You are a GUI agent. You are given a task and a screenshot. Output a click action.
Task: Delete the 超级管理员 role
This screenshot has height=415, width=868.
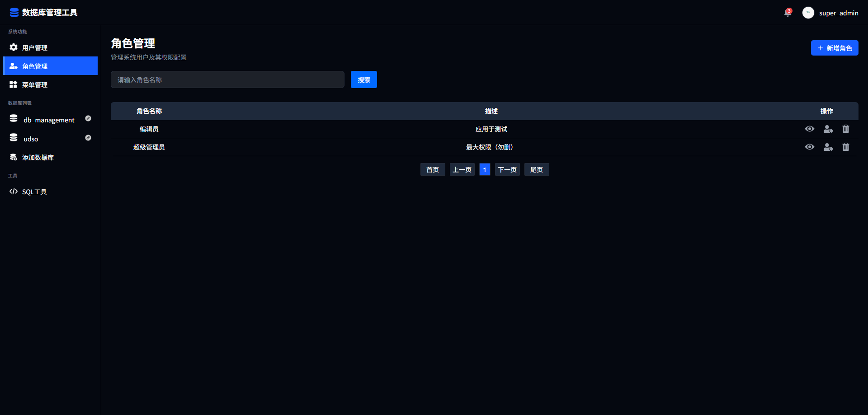845,147
